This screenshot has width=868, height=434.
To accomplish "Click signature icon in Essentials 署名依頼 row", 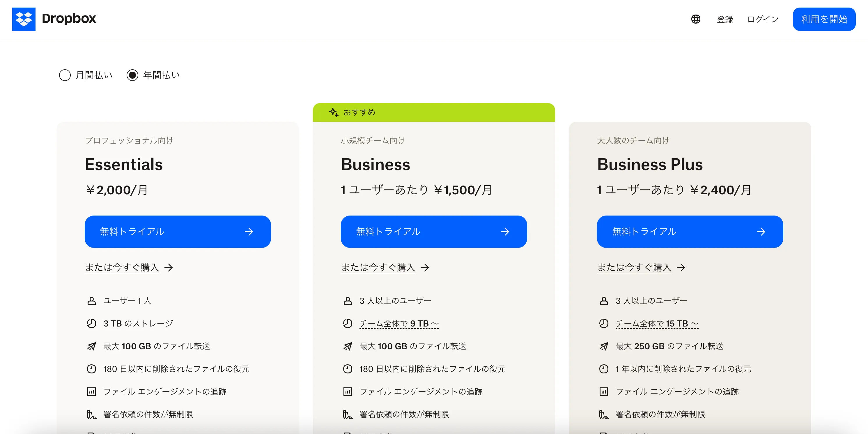I will coord(91,414).
